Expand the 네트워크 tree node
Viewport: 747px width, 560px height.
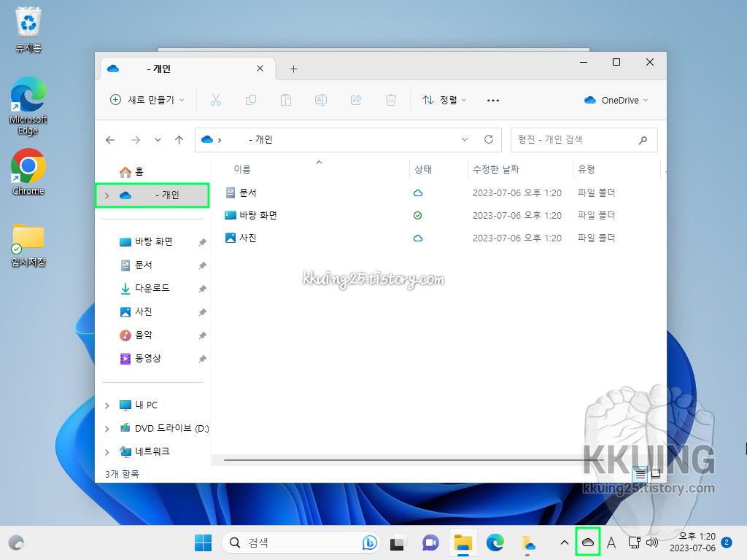click(x=107, y=452)
